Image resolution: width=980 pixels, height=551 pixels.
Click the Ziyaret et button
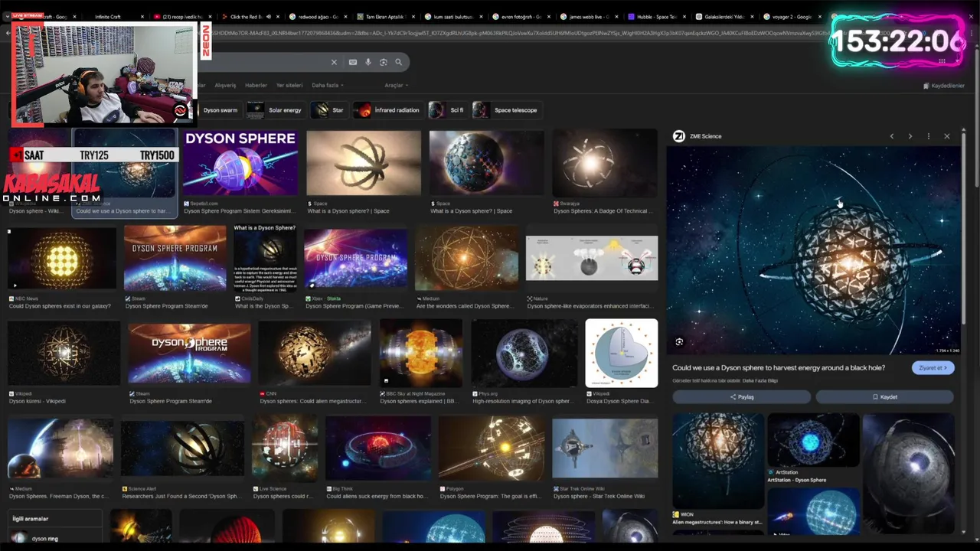(x=933, y=368)
